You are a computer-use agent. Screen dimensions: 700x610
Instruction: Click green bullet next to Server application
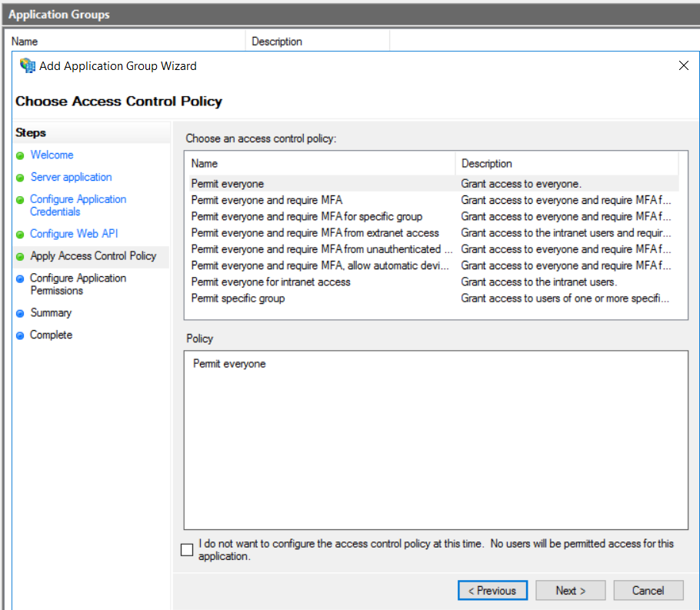click(20, 178)
